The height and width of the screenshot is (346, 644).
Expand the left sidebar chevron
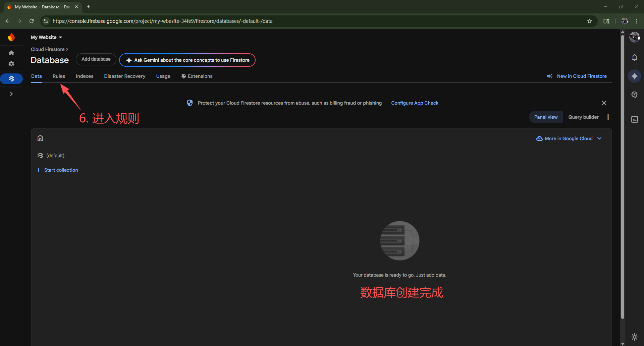click(x=11, y=94)
